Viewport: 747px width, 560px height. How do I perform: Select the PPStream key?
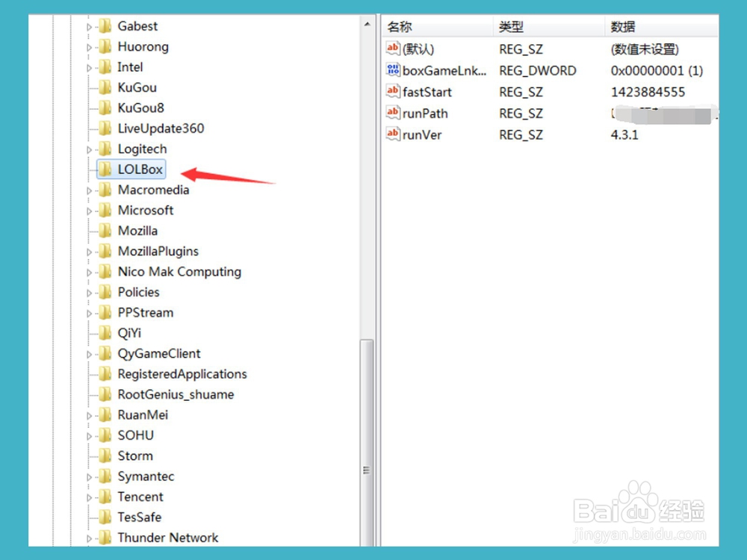[146, 312]
